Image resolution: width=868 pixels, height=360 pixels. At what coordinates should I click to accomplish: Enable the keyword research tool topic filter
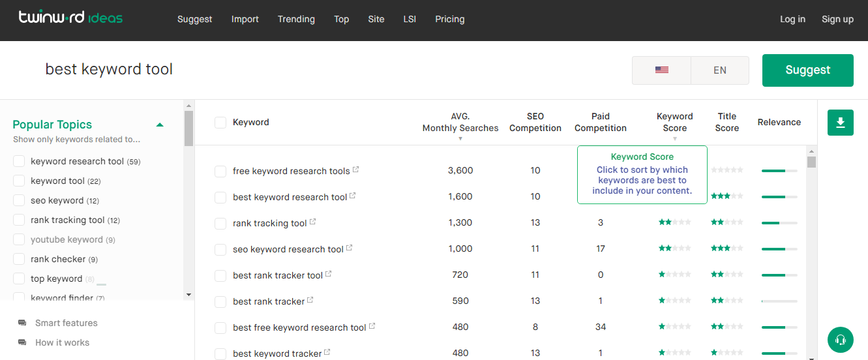point(19,161)
